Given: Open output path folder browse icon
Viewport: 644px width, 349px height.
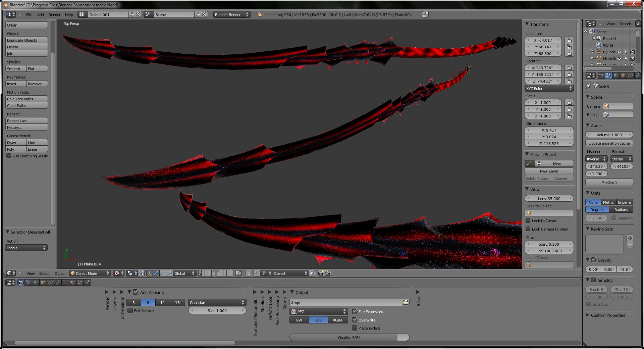Looking at the screenshot, I should click(406, 302).
